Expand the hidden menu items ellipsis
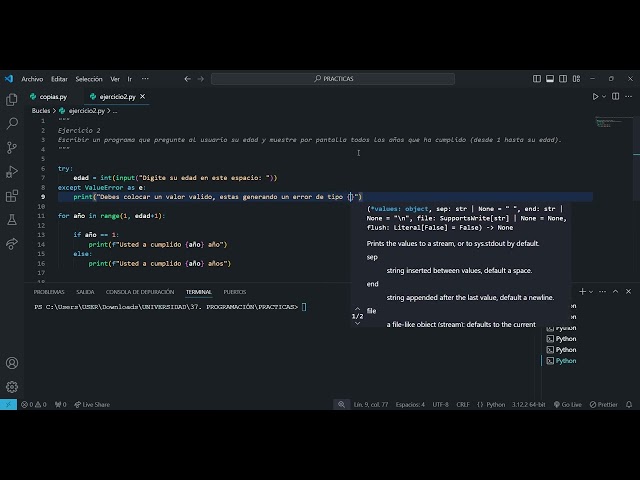 point(145,79)
